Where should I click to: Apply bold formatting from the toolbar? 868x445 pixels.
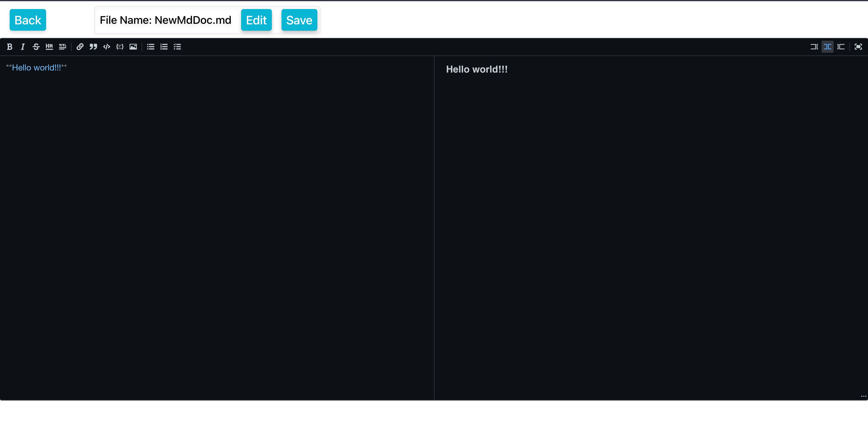point(9,47)
